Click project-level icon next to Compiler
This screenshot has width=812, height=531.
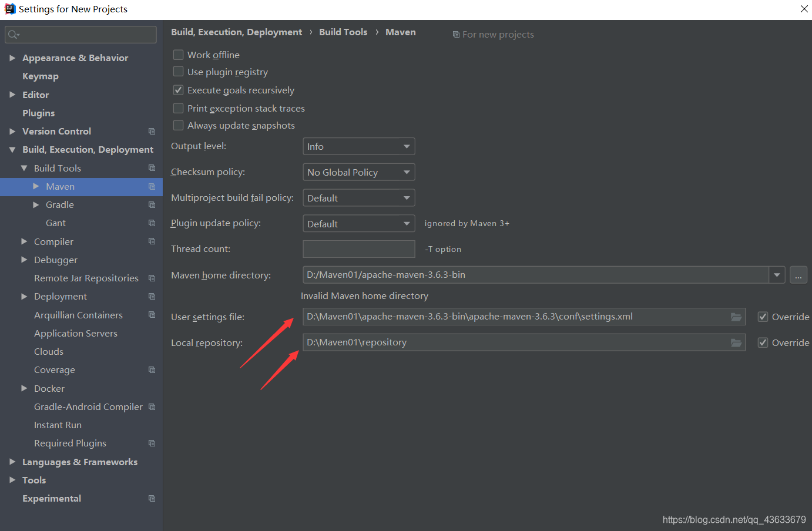click(x=152, y=241)
